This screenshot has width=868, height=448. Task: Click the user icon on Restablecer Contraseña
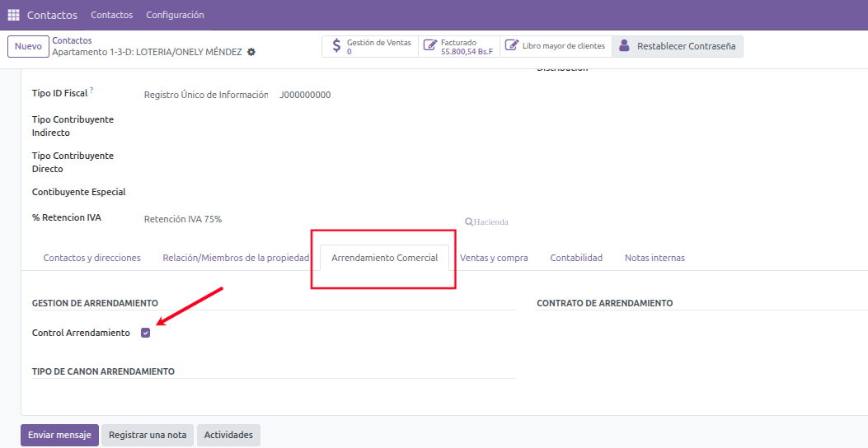coord(625,46)
